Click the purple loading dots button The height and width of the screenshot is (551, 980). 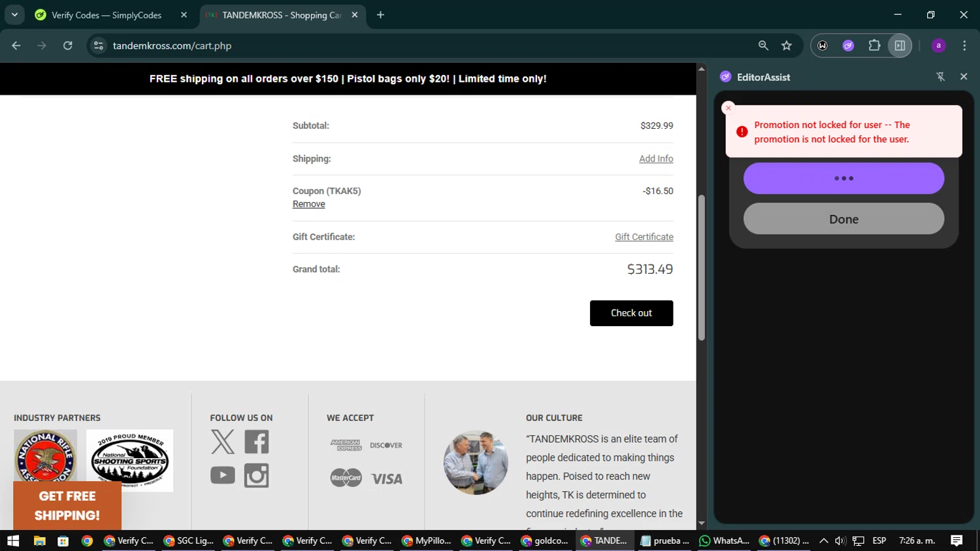click(843, 178)
